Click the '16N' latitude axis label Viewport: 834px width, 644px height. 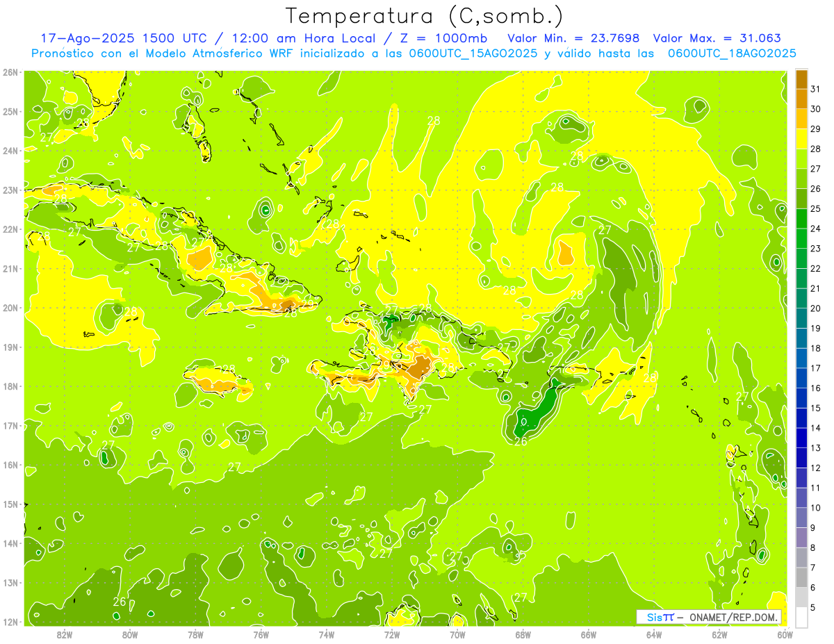pos(11,465)
